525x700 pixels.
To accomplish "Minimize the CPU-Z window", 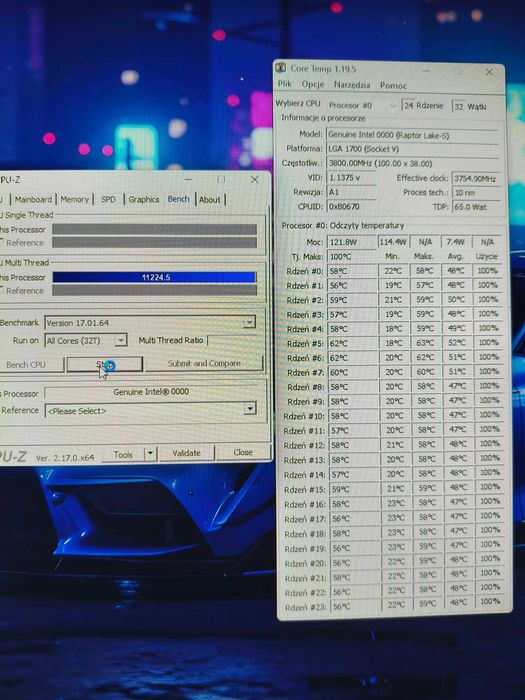I will (x=188, y=179).
